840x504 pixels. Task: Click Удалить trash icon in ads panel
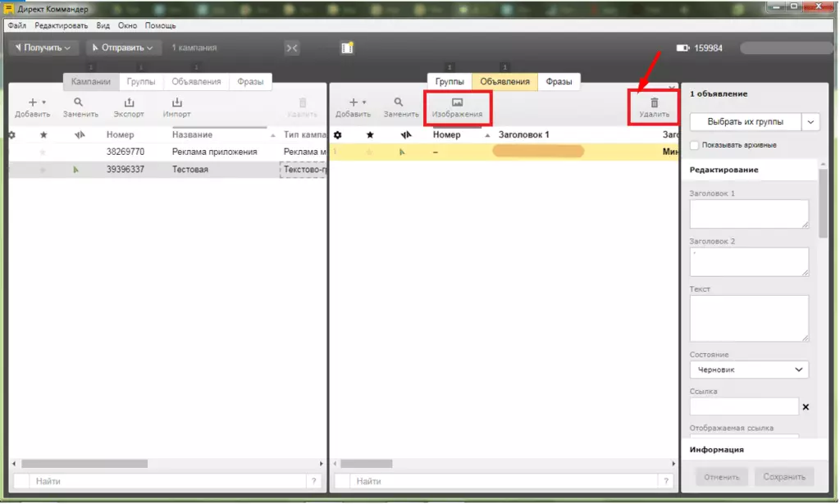[x=654, y=102]
